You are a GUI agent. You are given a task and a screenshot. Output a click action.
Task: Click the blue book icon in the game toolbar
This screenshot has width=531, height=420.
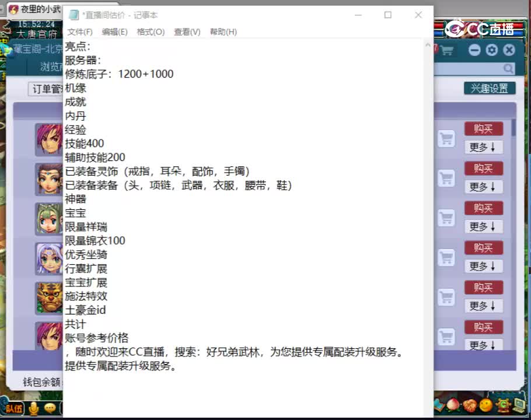click(x=439, y=404)
